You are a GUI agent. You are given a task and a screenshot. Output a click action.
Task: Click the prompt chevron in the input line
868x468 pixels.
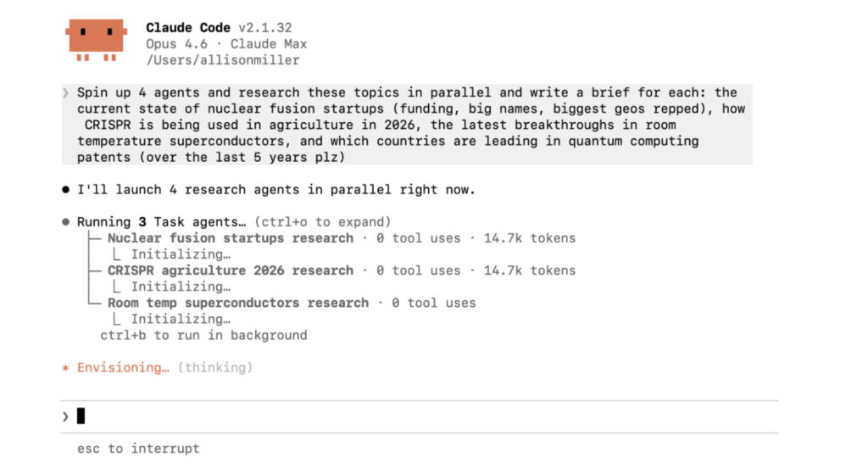(x=65, y=416)
